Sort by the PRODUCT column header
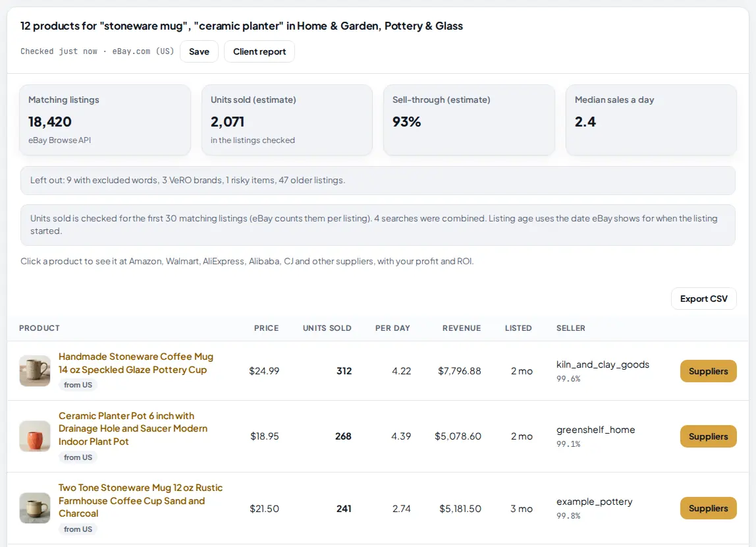This screenshot has height=547, width=756. pos(40,328)
